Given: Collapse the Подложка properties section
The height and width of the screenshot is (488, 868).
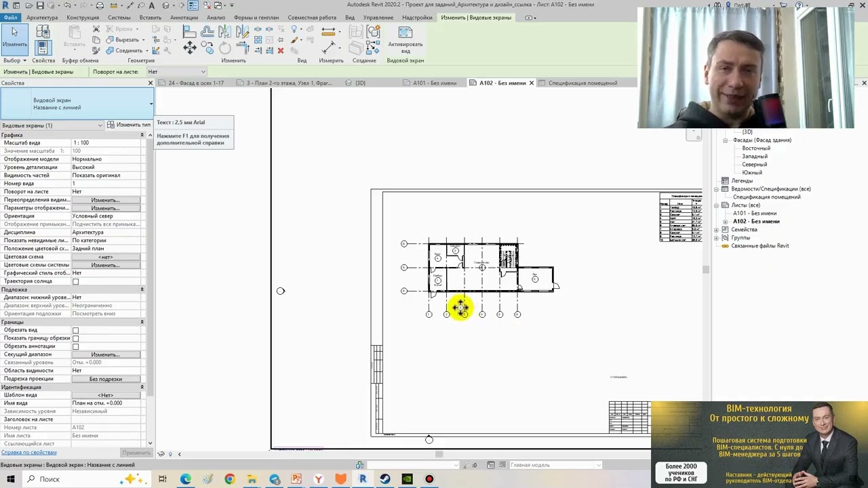Looking at the screenshot, I should pos(142,289).
